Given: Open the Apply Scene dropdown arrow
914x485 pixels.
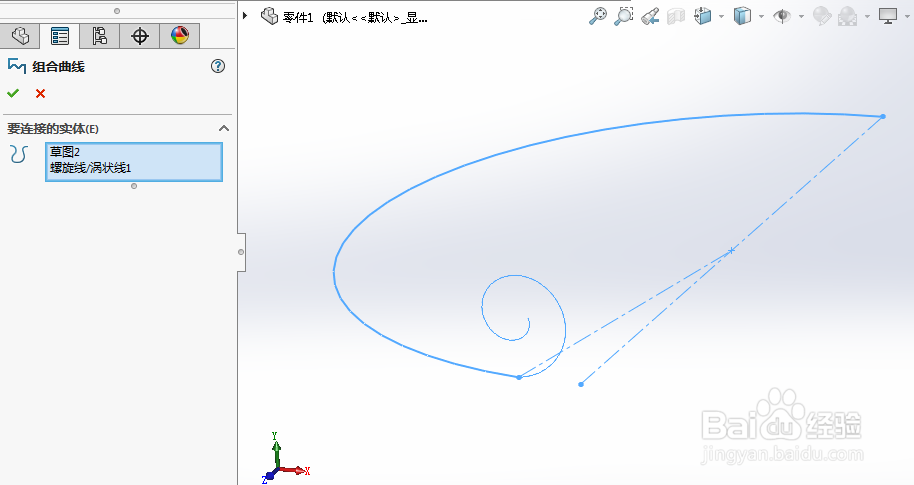Looking at the screenshot, I should point(867,16).
